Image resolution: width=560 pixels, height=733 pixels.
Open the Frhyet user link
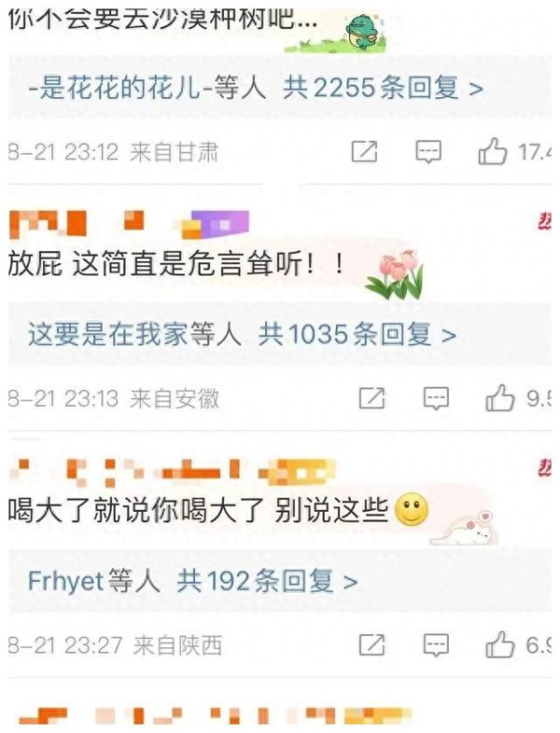coord(65,581)
